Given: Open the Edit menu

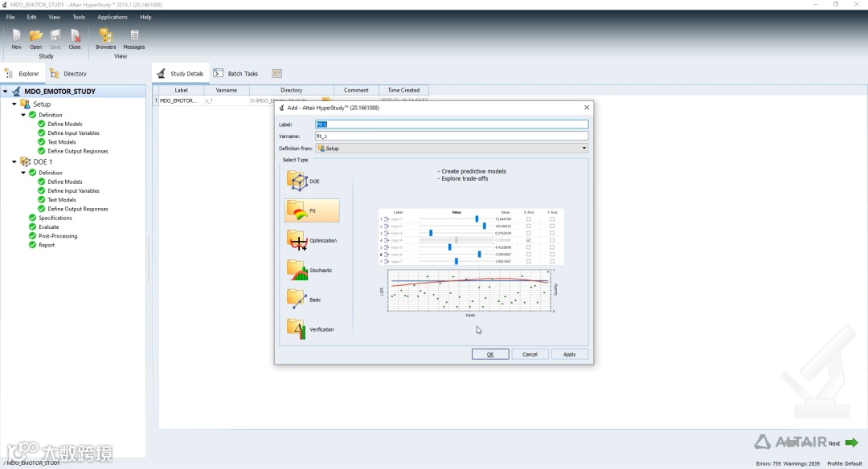Looking at the screenshot, I should point(31,17).
